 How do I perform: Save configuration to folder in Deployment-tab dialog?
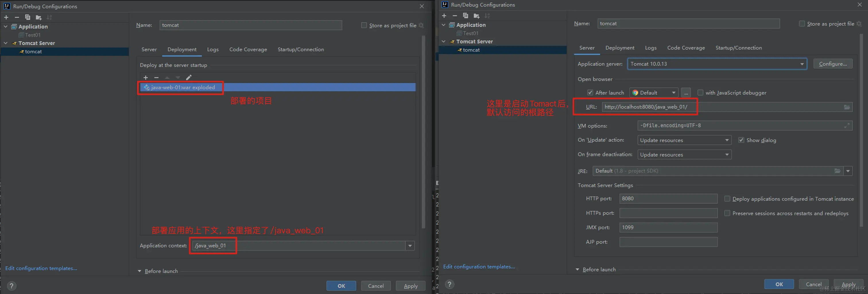click(39, 17)
